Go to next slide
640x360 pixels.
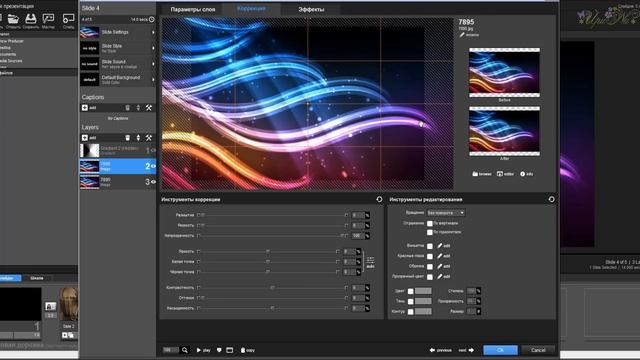click(x=466, y=350)
